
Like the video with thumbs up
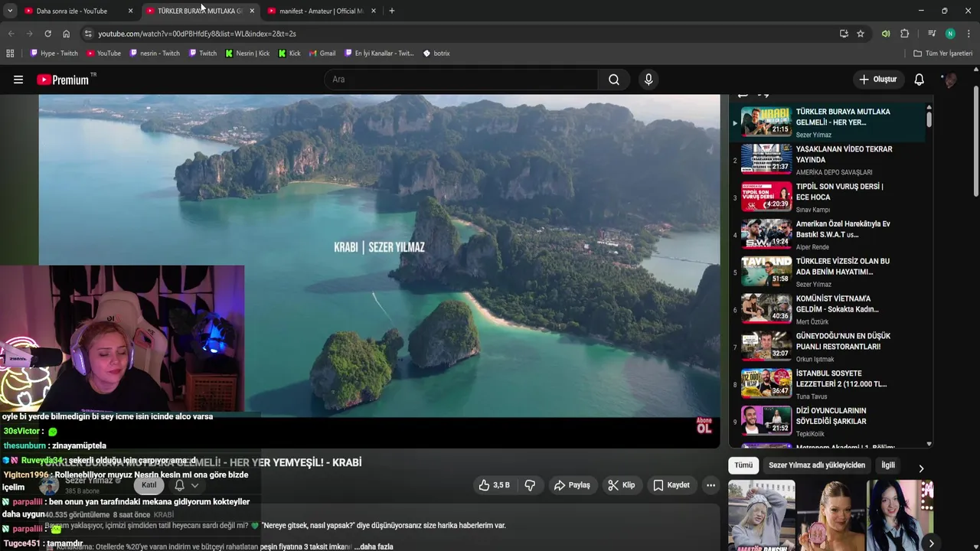494,485
